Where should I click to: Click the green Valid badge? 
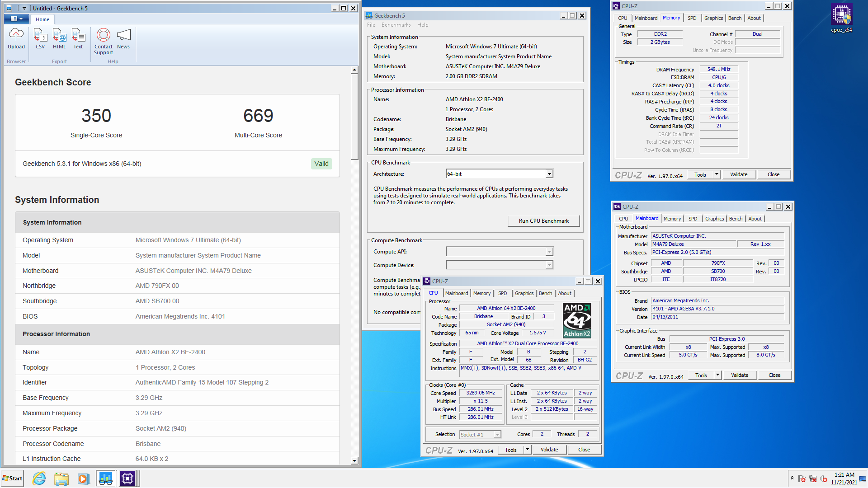pos(321,164)
